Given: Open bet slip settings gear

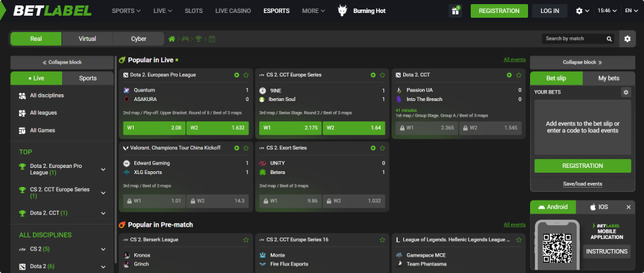Looking at the screenshot, I should pyautogui.click(x=626, y=93).
